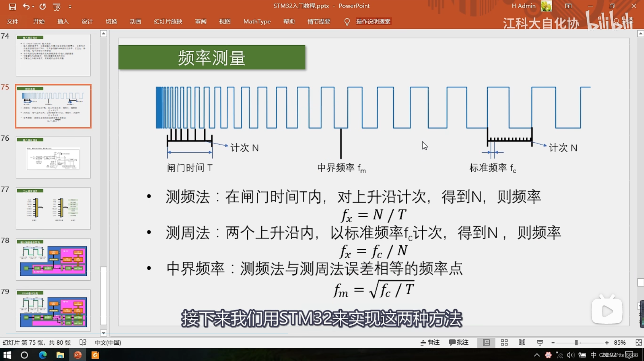Click the 中界频率 fm label on slide
This screenshot has width=644, height=361.
pos(342,168)
